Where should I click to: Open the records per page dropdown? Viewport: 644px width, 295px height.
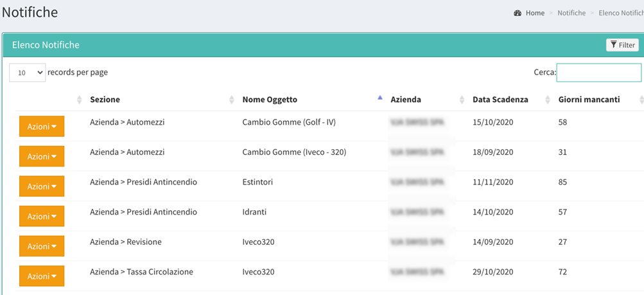pyautogui.click(x=27, y=73)
